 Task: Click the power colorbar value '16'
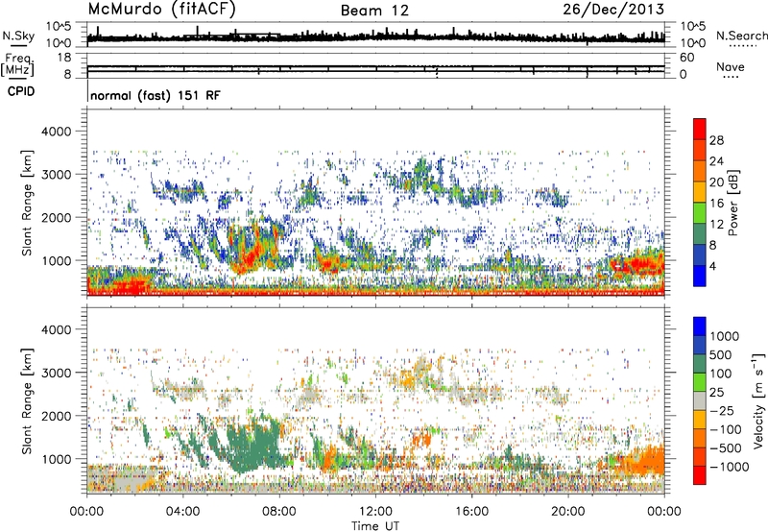pos(716,204)
